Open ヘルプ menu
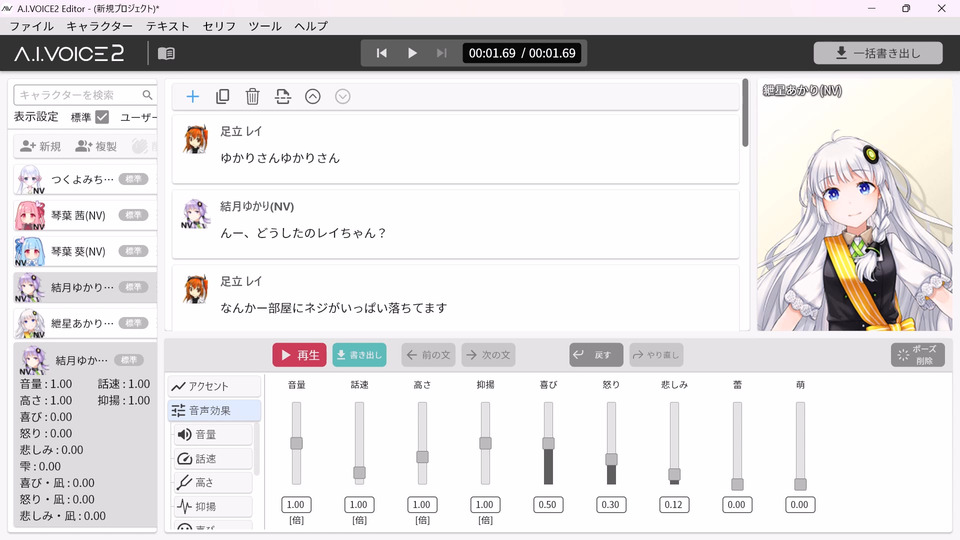Viewport: 960px width, 540px height. [x=311, y=26]
